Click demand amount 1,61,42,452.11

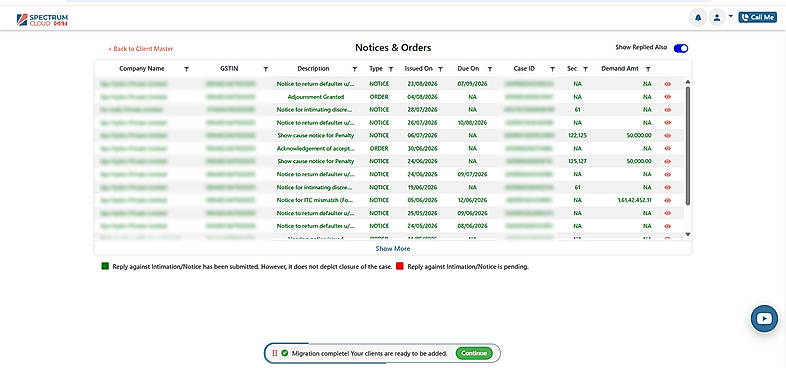tap(635, 200)
